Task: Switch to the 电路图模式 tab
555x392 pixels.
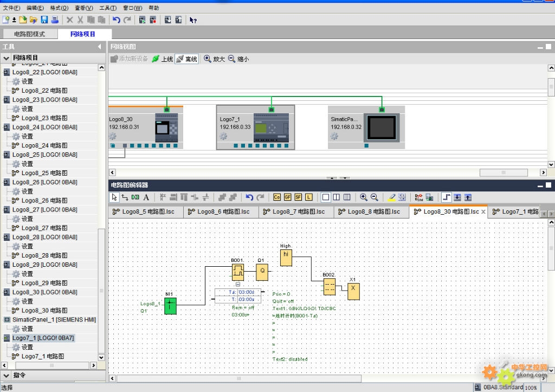Action: coord(29,34)
